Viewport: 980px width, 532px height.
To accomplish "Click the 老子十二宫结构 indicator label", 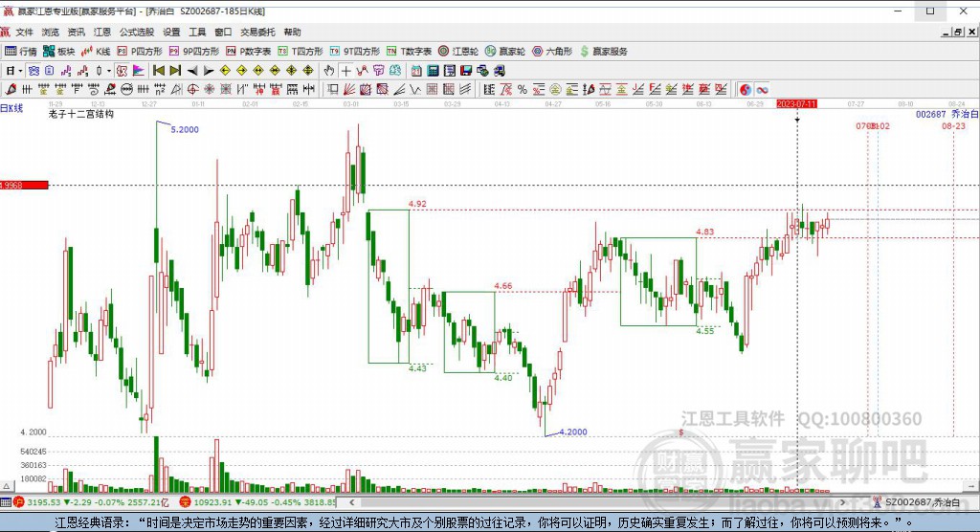I will (x=81, y=114).
